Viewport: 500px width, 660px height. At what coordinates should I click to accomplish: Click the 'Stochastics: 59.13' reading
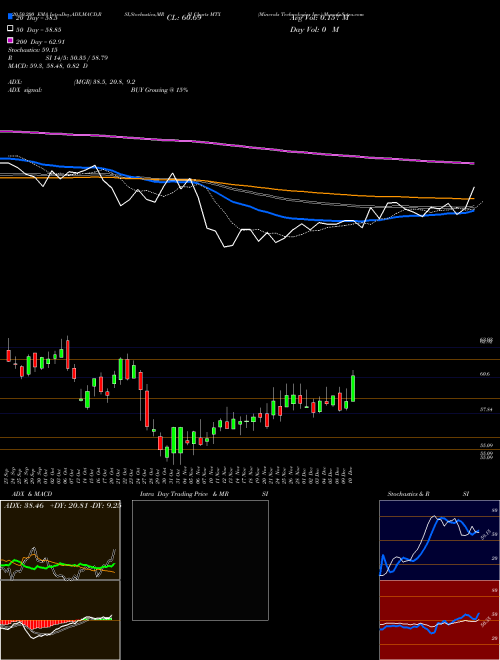click(x=32, y=50)
